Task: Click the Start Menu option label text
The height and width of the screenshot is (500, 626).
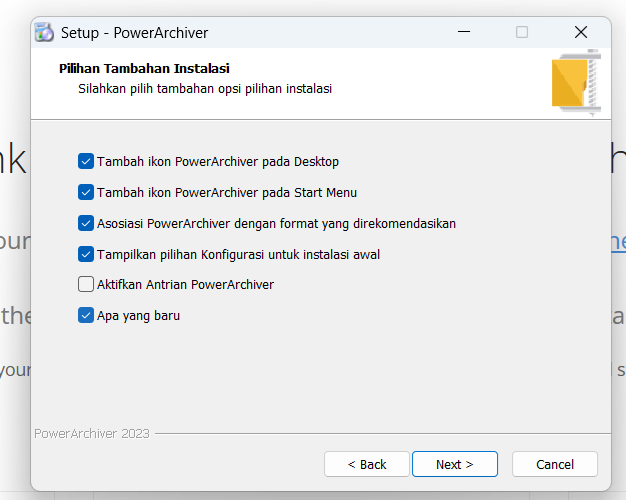Action: pos(226,192)
